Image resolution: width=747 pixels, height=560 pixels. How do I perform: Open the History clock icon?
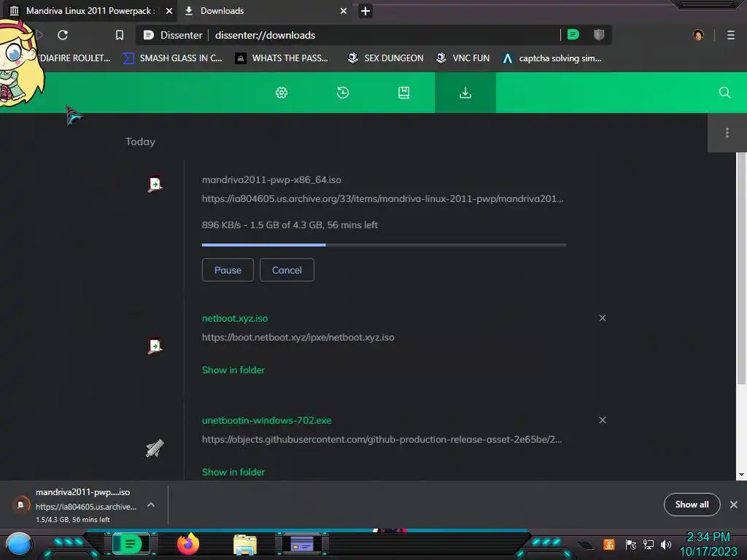(343, 93)
